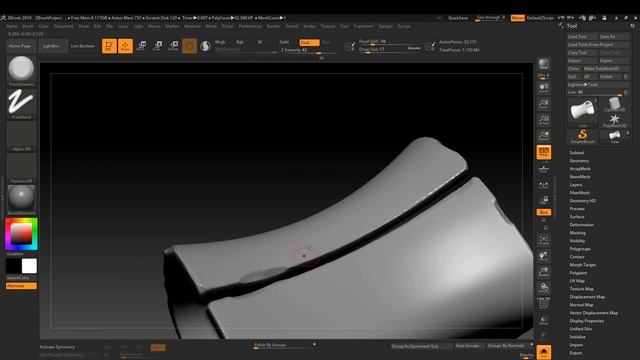Open the Texture Off selector

pyautogui.click(x=21, y=169)
